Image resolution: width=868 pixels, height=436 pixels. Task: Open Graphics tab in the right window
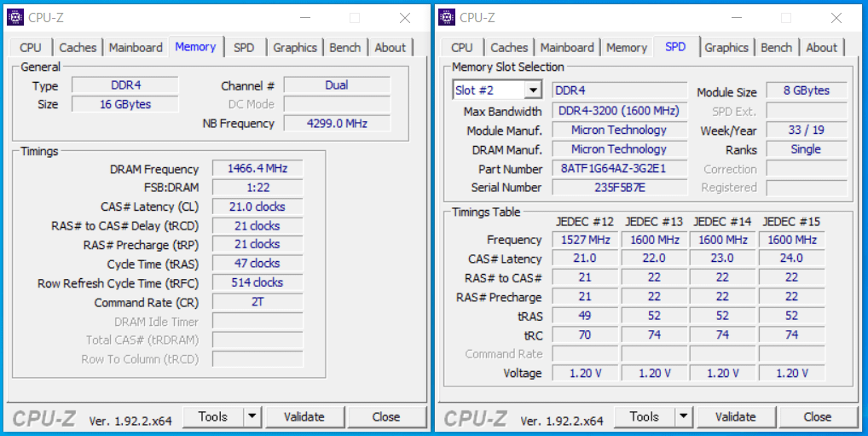726,48
